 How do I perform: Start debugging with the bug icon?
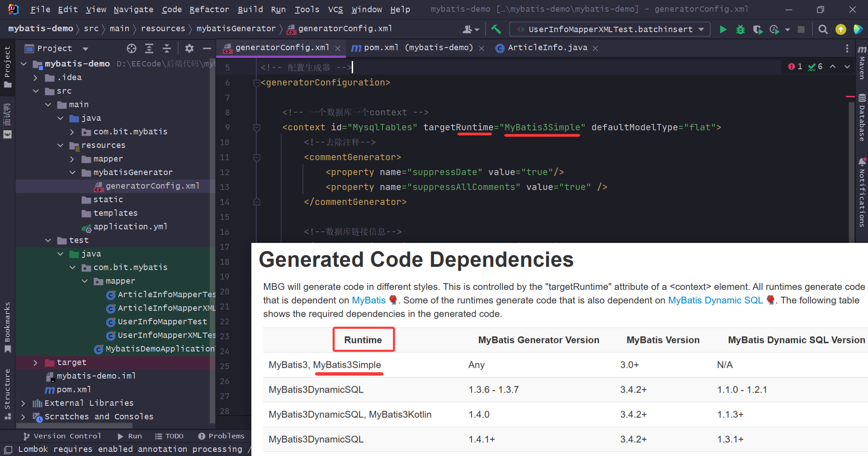point(741,29)
